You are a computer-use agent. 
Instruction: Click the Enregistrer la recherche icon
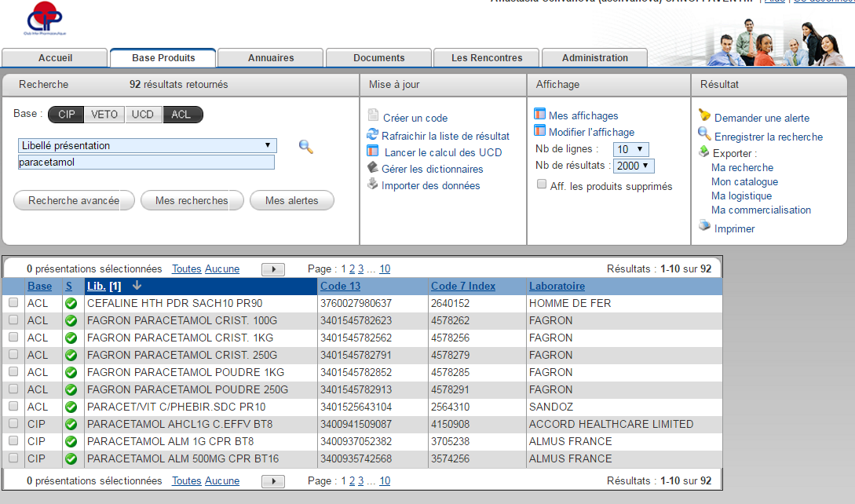704,133
